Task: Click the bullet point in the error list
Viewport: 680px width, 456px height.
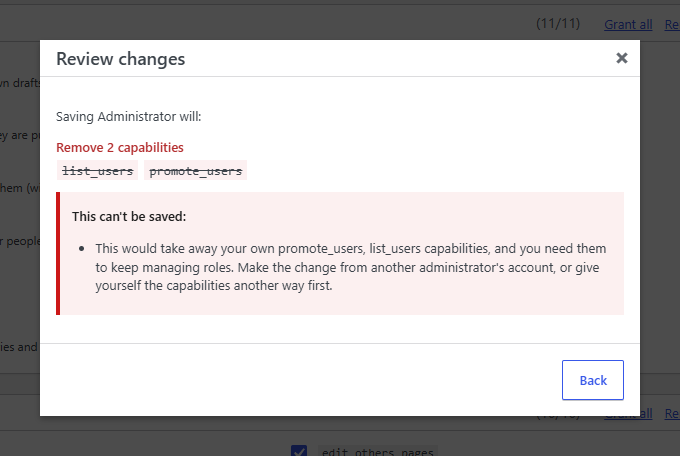Action: tap(82, 249)
